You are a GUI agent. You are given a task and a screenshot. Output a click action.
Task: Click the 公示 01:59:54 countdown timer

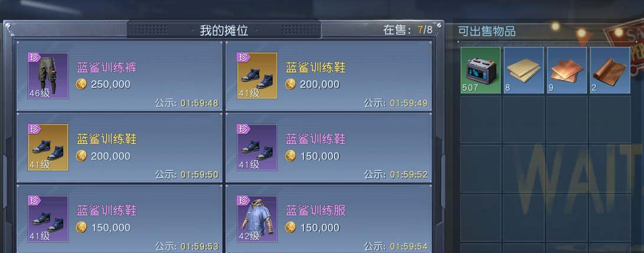(396, 246)
